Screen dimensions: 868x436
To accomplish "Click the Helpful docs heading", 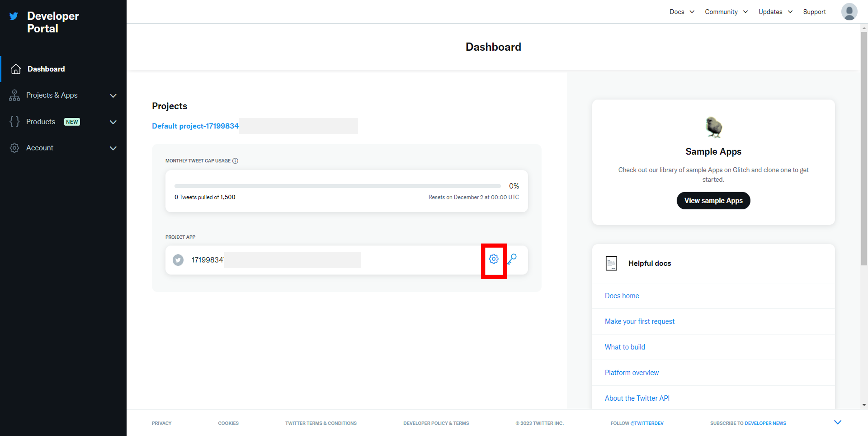I will coord(649,263).
